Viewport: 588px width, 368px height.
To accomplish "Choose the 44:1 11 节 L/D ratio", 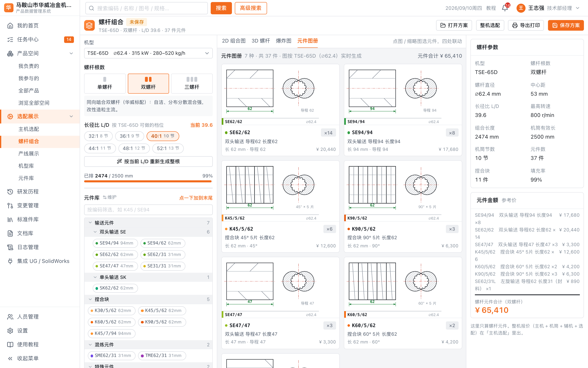I will [100, 148].
